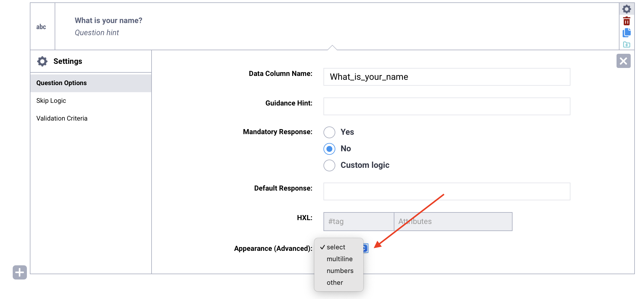Click the plus icon to add a question

[x=19, y=272]
